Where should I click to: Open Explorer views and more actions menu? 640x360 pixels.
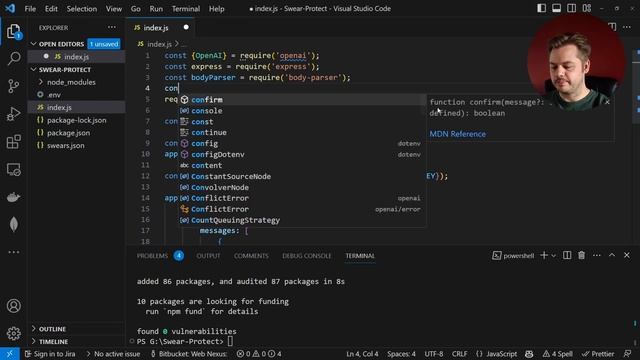pyautogui.click(x=111, y=27)
